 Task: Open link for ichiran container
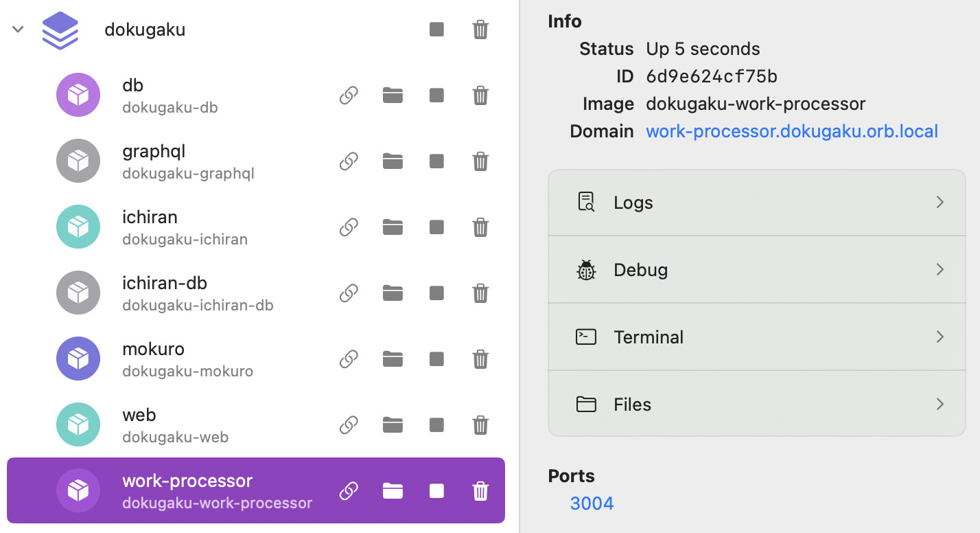[349, 227]
